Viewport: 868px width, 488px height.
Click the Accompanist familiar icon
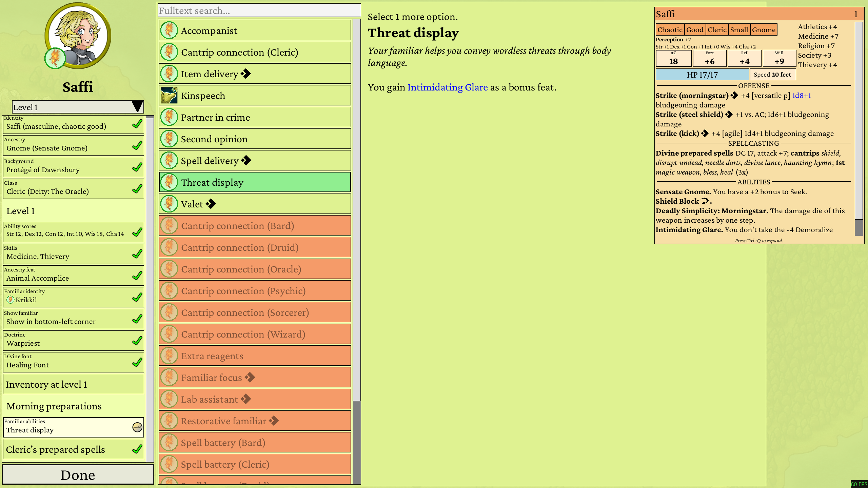169,30
